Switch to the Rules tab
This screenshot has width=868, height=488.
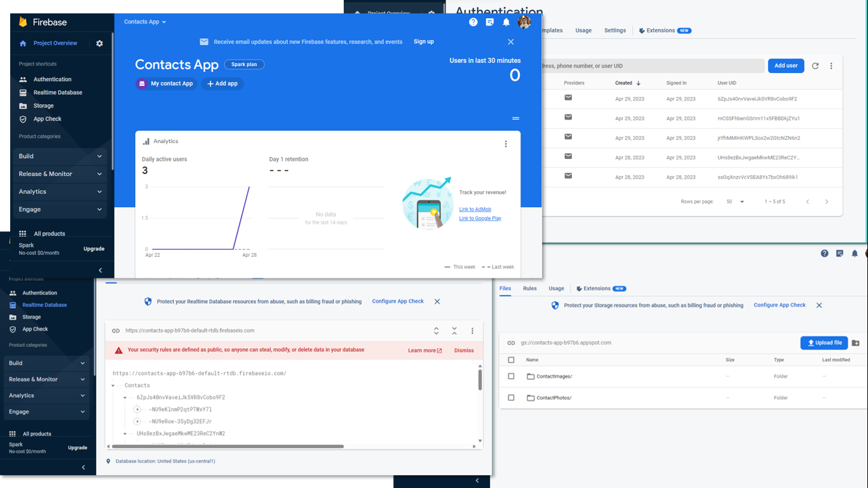(529, 288)
